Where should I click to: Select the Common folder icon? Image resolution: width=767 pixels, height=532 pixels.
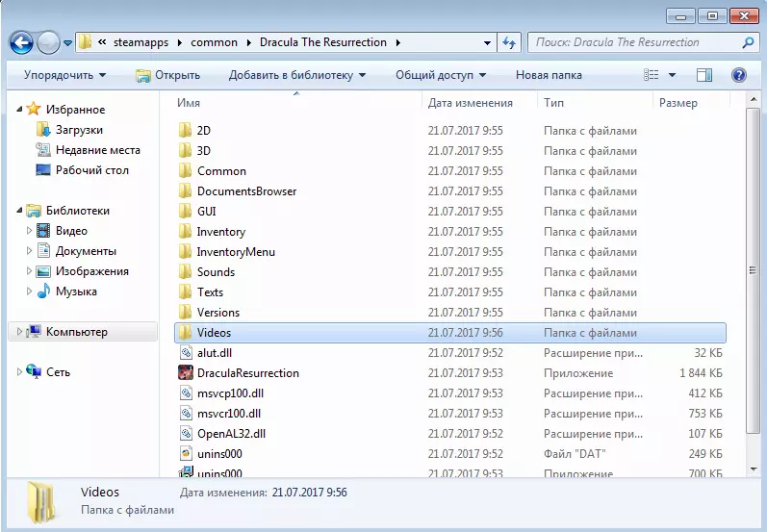click(185, 170)
